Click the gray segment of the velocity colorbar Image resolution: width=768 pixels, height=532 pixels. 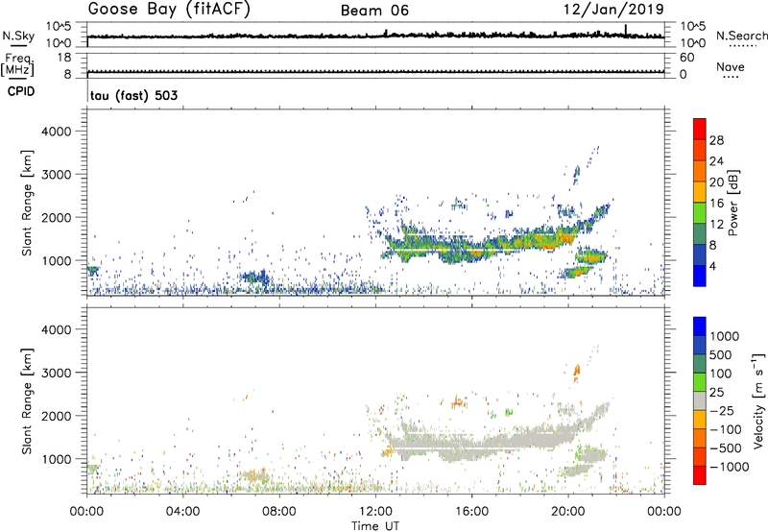tap(700, 400)
